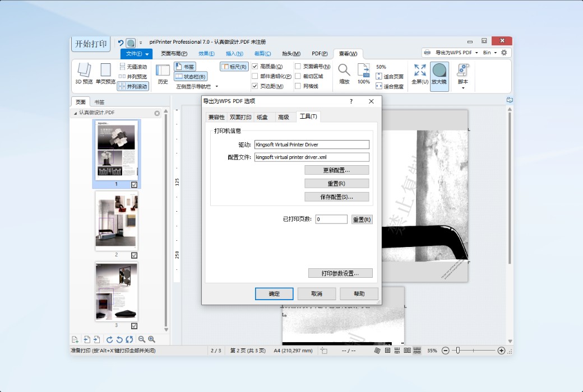Enable the 页面编号(N) checkbox
This screenshot has width=583, height=392.
298,67
